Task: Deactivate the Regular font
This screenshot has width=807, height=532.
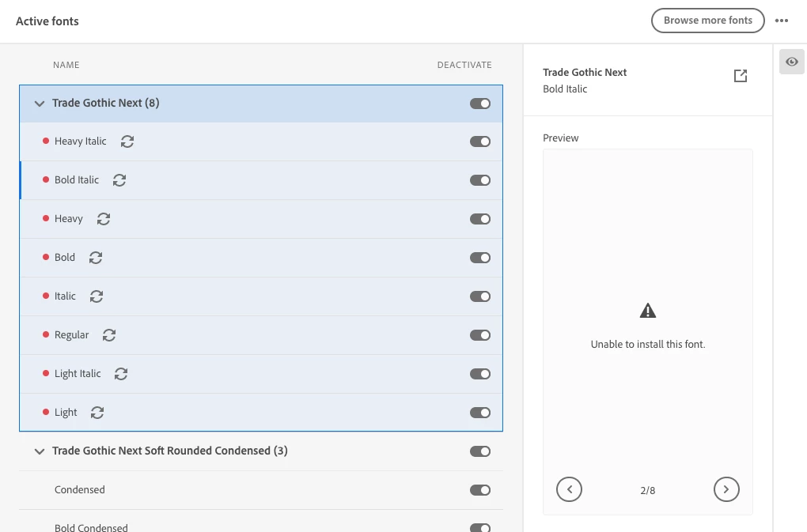Action: click(479, 335)
